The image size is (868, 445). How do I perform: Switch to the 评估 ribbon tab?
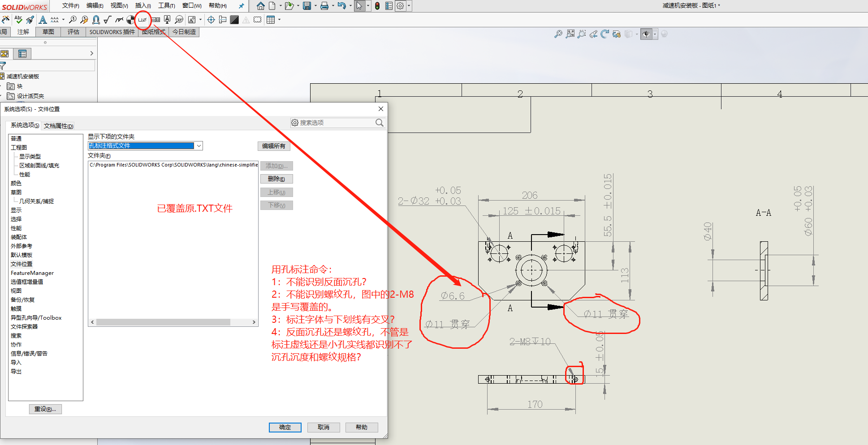coord(73,32)
